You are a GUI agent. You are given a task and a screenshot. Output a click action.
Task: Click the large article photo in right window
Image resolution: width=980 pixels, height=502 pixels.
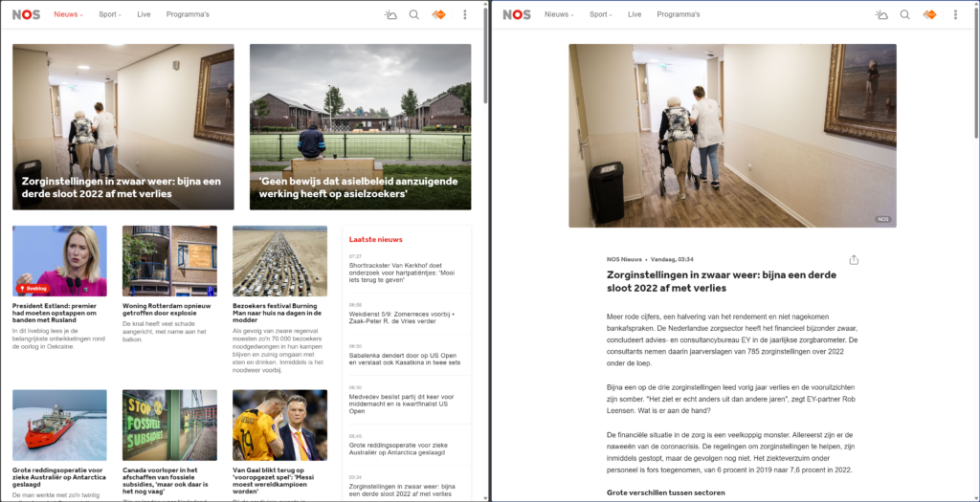(x=732, y=136)
